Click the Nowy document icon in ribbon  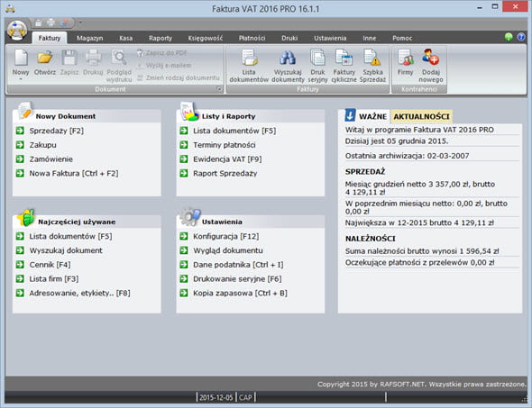point(21,58)
